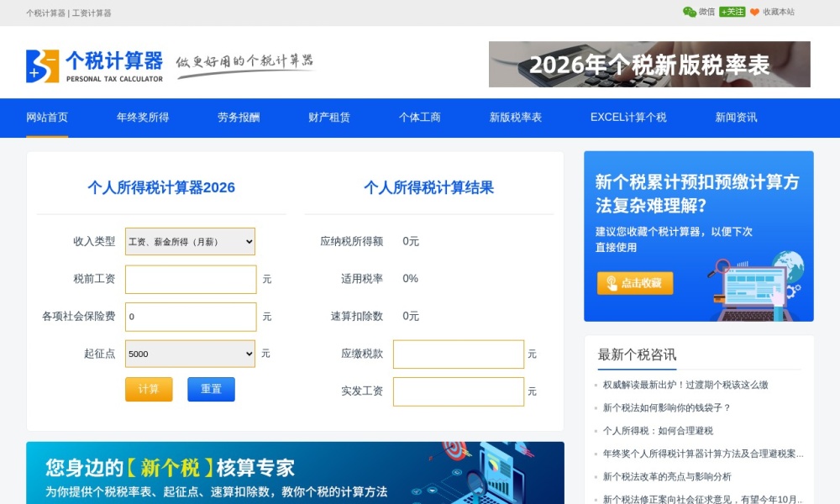Screen dimensions: 840x504
Task: Click the yellow 计算 calculate button
Action: coord(149,390)
